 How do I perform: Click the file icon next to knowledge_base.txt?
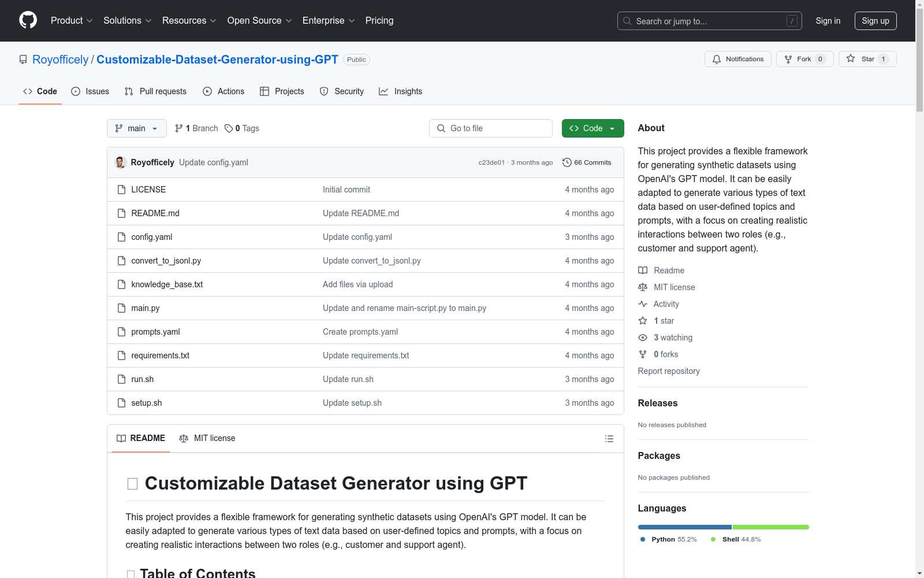tap(121, 284)
